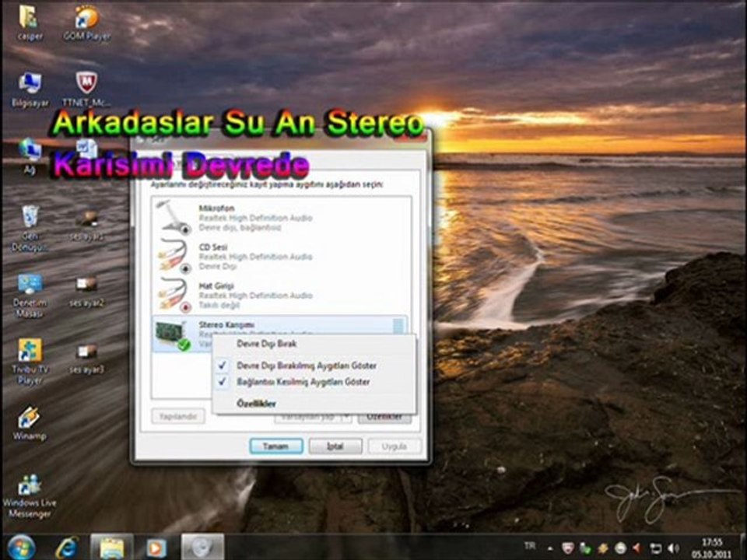Viewport: 747px width, 560px height.
Task: Open the ses ayar2 desktop file
Action: [86, 292]
